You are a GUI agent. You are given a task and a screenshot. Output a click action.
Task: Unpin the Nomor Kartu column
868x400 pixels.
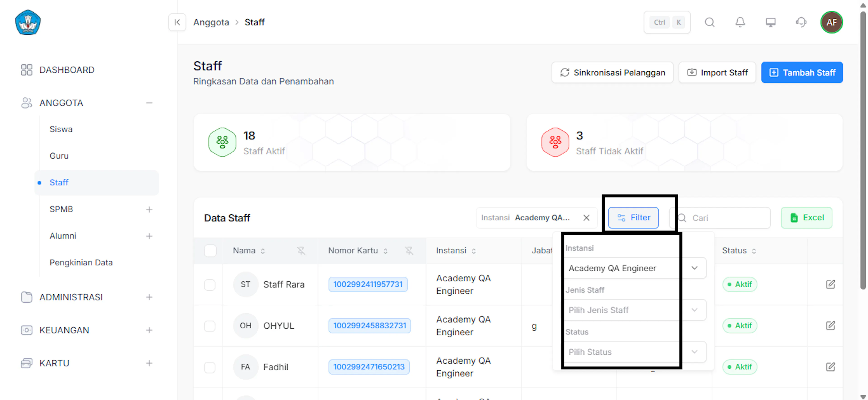point(409,250)
